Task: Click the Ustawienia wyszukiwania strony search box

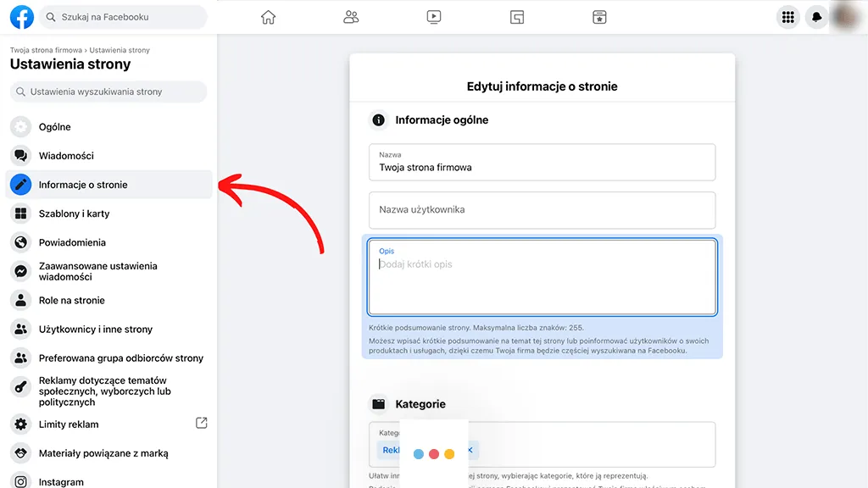Action: pyautogui.click(x=108, y=91)
